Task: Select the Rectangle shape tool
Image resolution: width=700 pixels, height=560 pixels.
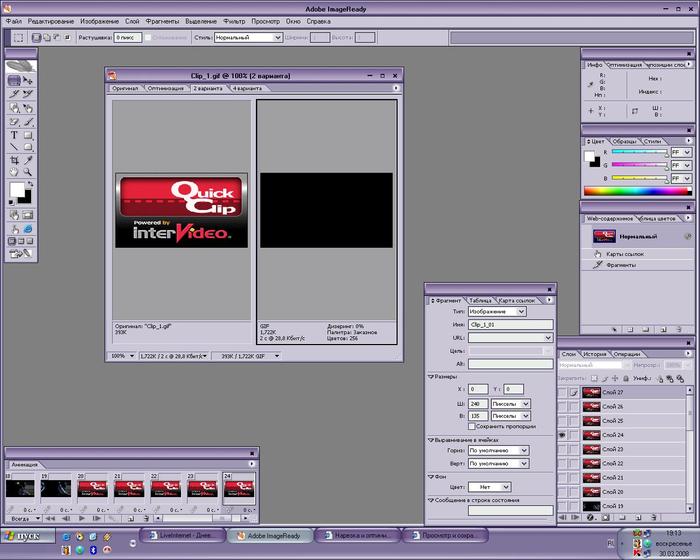Action: point(28,135)
